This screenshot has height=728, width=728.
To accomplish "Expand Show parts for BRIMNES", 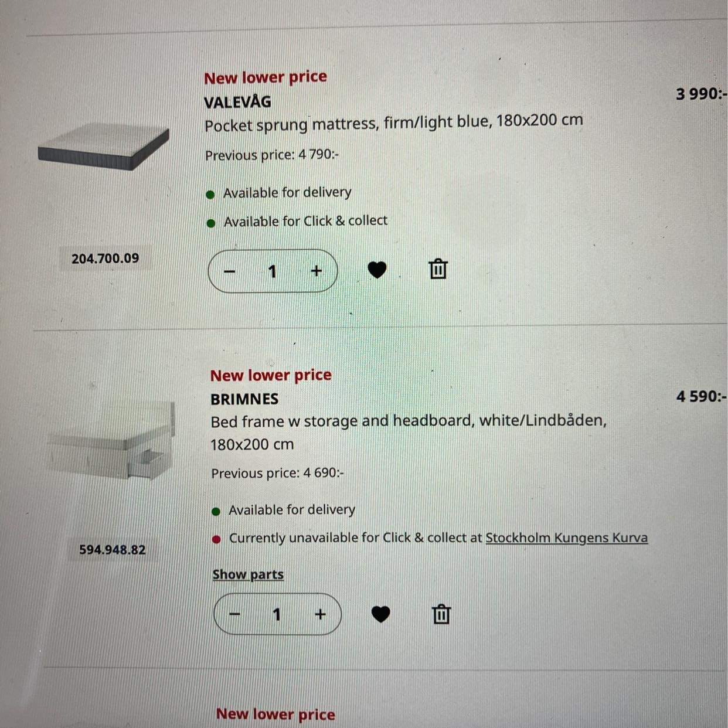I will [248, 574].
